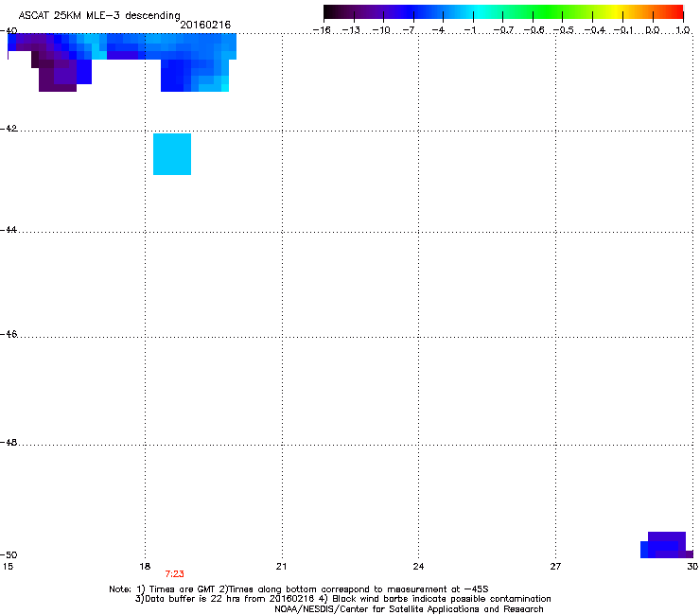Click the blue-purple data patch at bottom-right corner
The height and width of the screenshot is (615, 700).
pos(667,545)
